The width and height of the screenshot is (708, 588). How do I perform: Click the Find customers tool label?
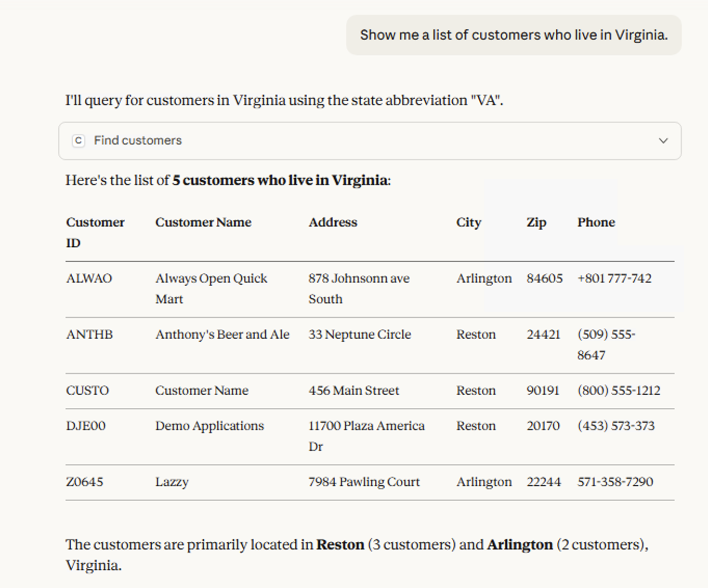point(138,141)
